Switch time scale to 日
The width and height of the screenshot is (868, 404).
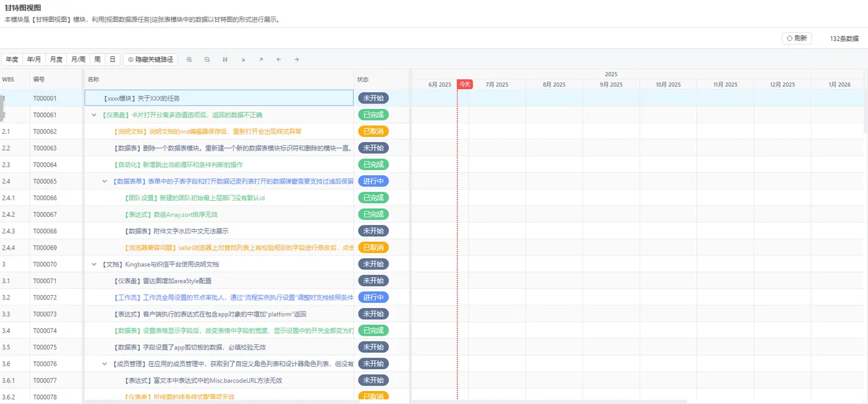click(112, 59)
